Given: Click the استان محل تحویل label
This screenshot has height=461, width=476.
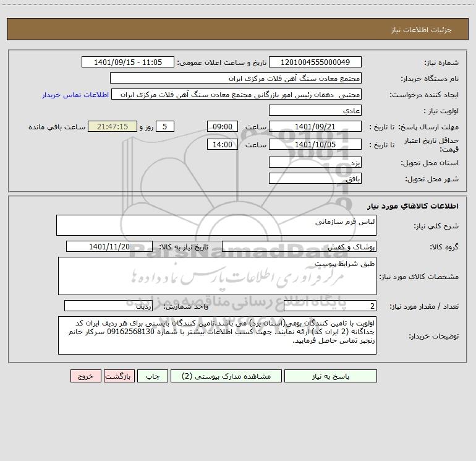Looking at the screenshot, I should click(430, 163).
